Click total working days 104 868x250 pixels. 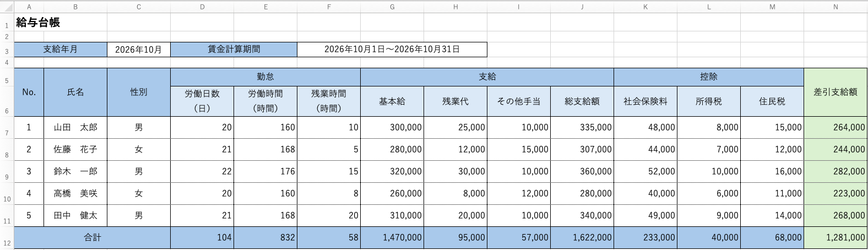202,238
